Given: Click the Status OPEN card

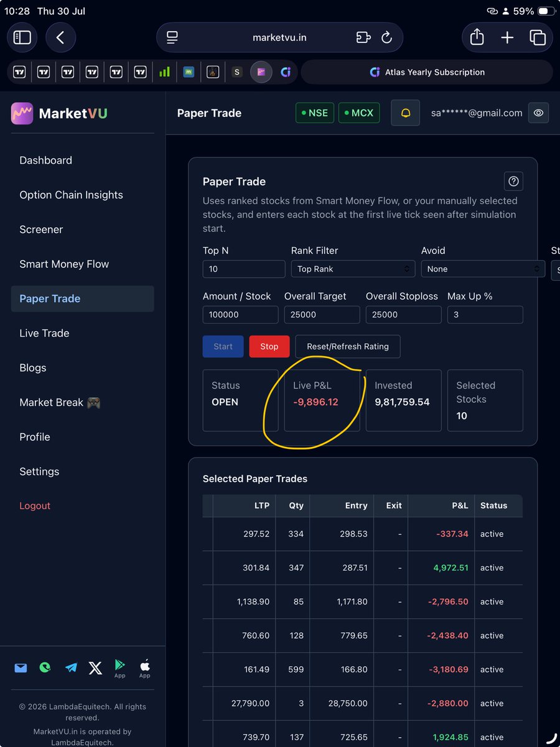Looking at the screenshot, I should [240, 400].
